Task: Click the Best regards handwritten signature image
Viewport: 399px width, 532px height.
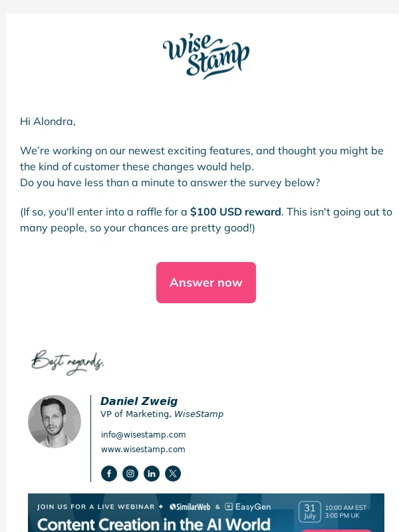Action: tap(68, 362)
